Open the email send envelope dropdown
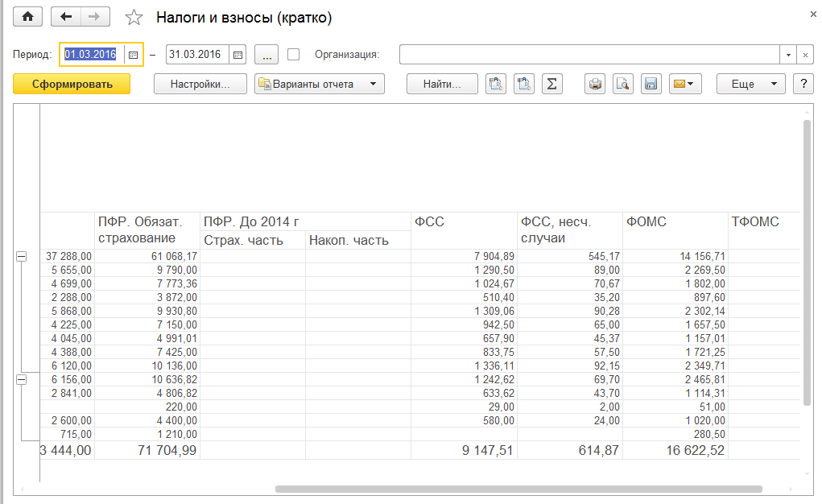The height and width of the screenshot is (504, 822). point(686,84)
